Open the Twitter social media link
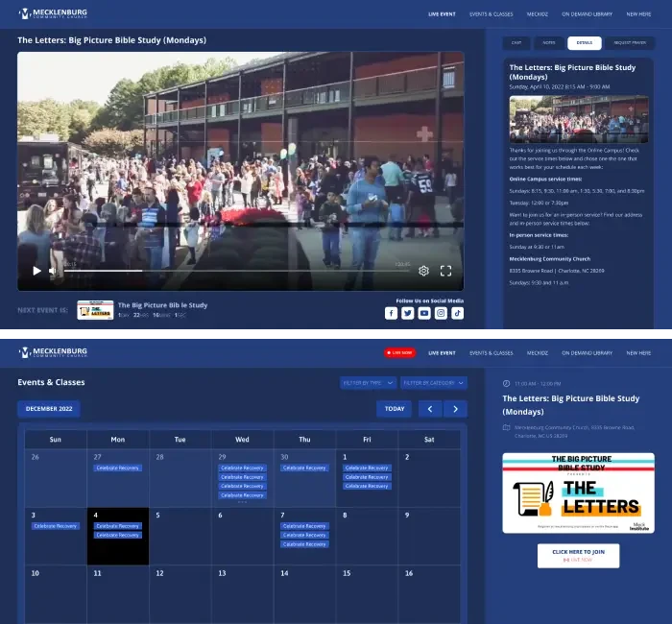 (408, 313)
